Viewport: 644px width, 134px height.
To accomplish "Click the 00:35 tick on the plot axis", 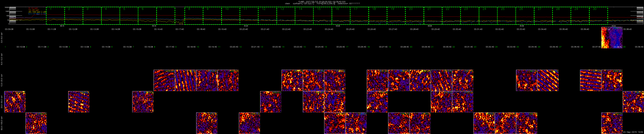I will point(522,26).
